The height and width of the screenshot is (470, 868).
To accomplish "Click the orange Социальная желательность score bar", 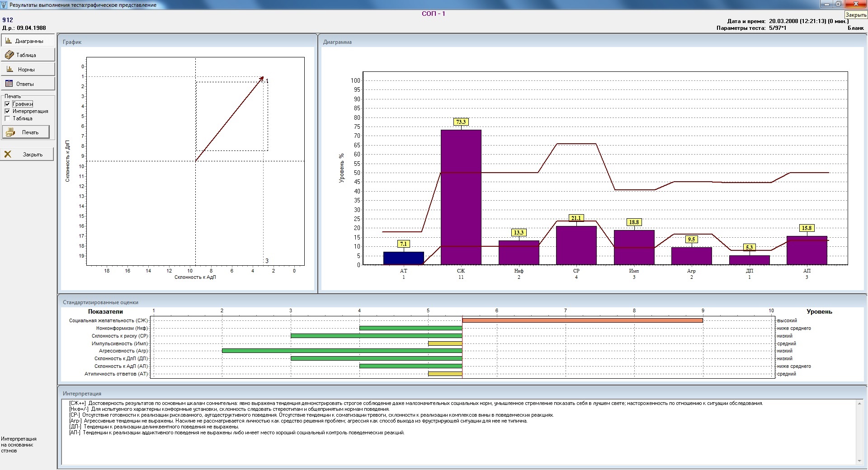I will click(582, 320).
